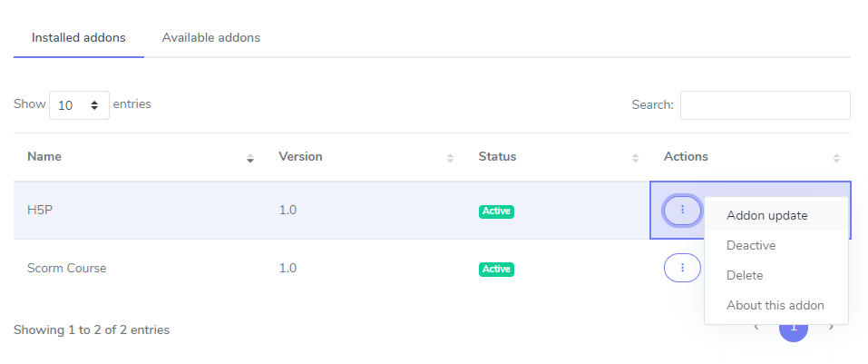This screenshot has width=868, height=364.
Task: Switch to the Available addons tab
Action: click(210, 38)
